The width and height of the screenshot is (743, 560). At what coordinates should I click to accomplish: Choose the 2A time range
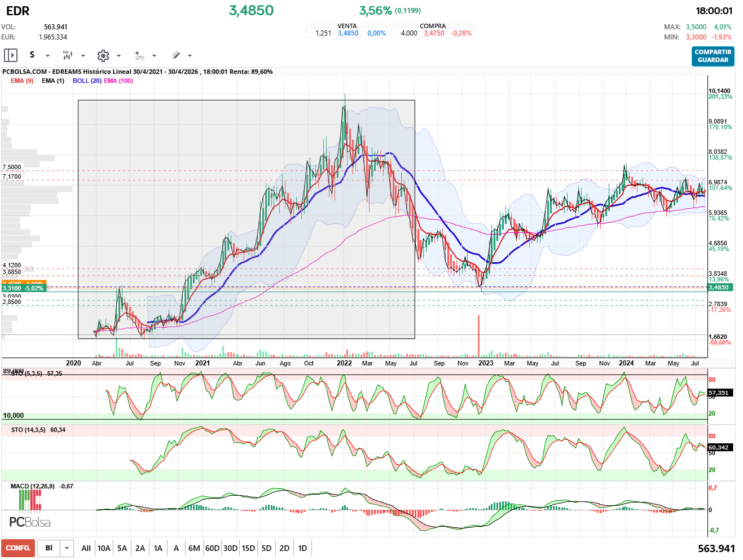click(x=140, y=548)
